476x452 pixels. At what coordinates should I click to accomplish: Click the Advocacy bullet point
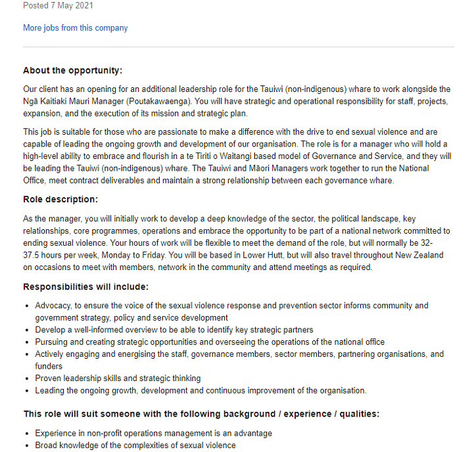[x=231, y=311]
